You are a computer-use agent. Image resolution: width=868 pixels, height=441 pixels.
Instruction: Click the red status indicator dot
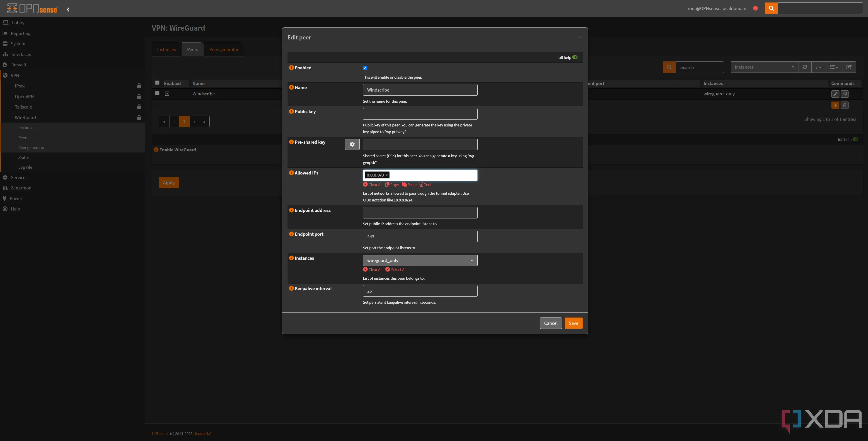click(x=755, y=8)
